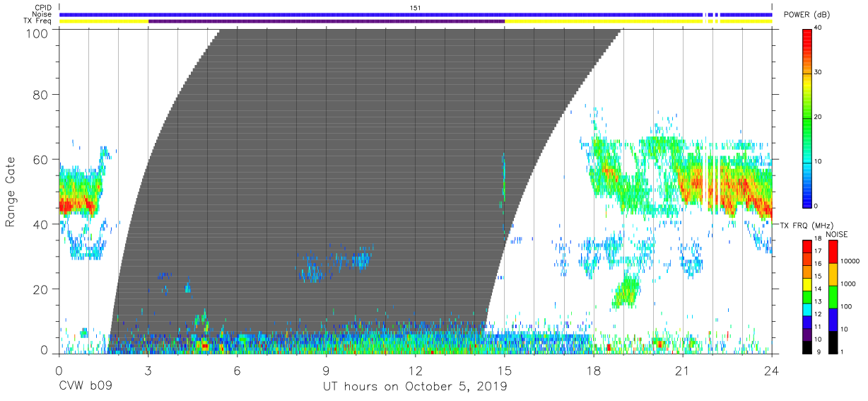868x401 pixels.
Task: Select the green segment of NOISE color bar
Action: pyautogui.click(x=833, y=296)
